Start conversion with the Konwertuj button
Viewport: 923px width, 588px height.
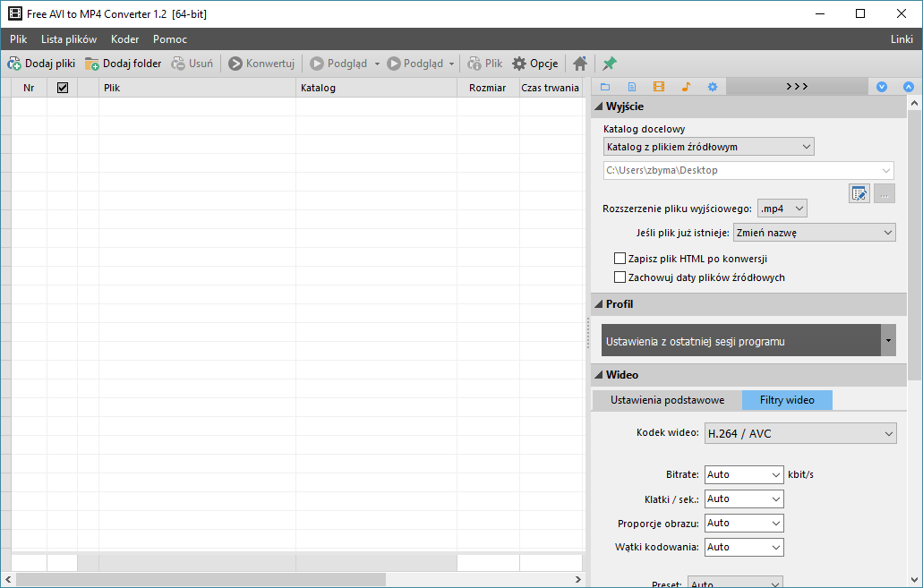(x=261, y=64)
